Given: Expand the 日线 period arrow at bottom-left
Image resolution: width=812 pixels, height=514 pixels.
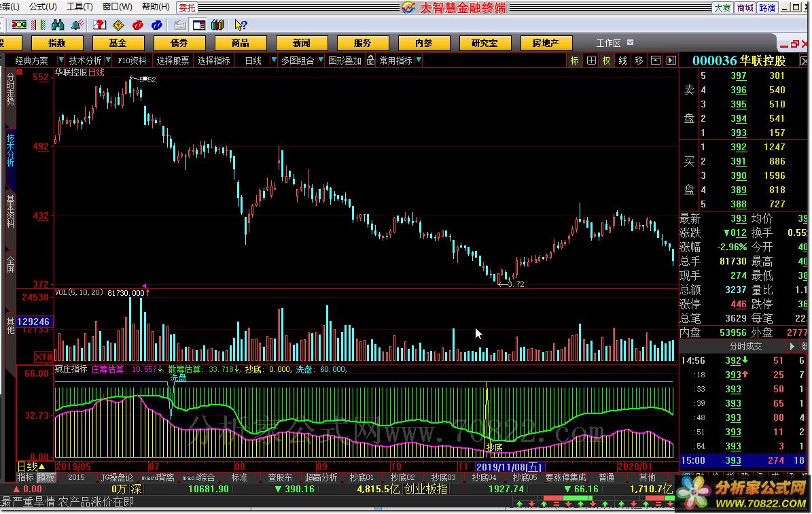Looking at the screenshot, I should click(x=41, y=467).
